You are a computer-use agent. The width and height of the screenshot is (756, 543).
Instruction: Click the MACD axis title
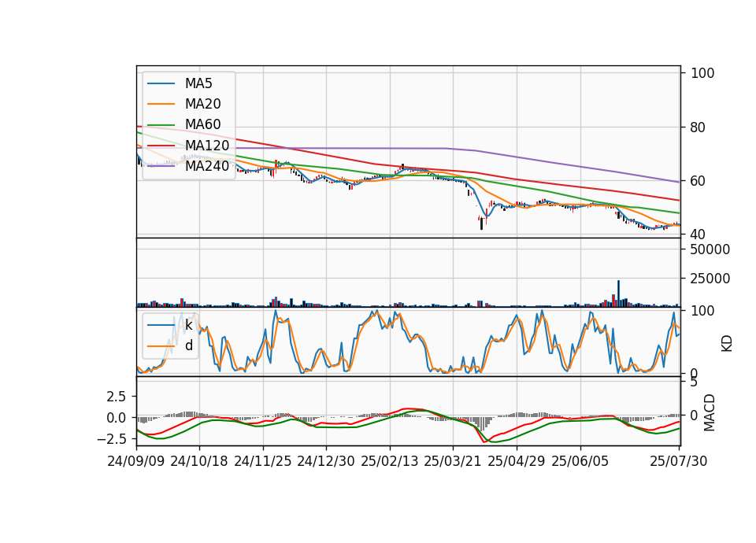710,412
